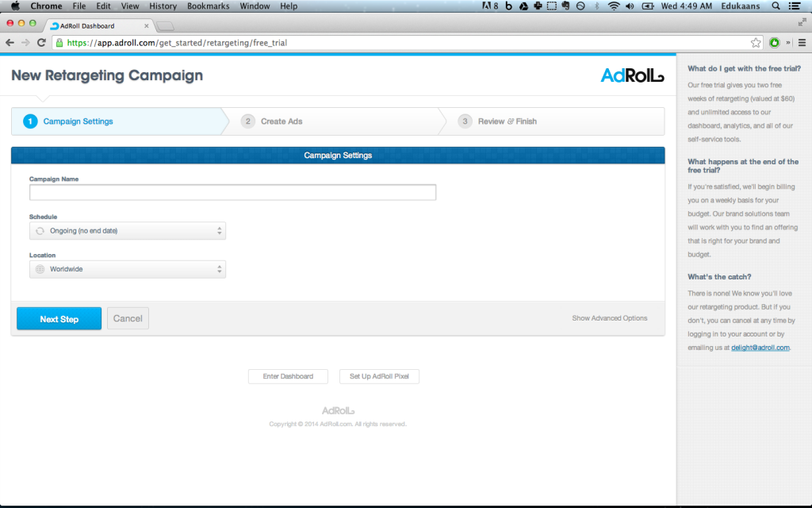Click the browser forward arrow

coord(25,43)
